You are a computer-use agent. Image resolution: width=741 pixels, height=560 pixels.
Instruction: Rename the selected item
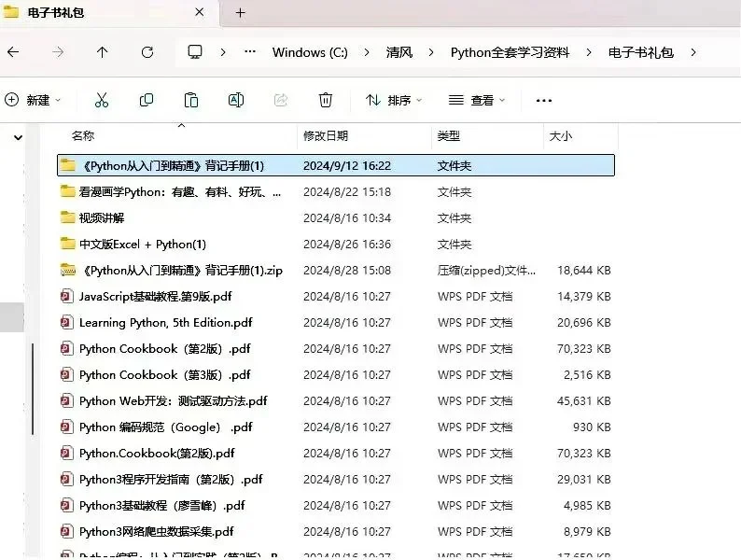(236, 100)
